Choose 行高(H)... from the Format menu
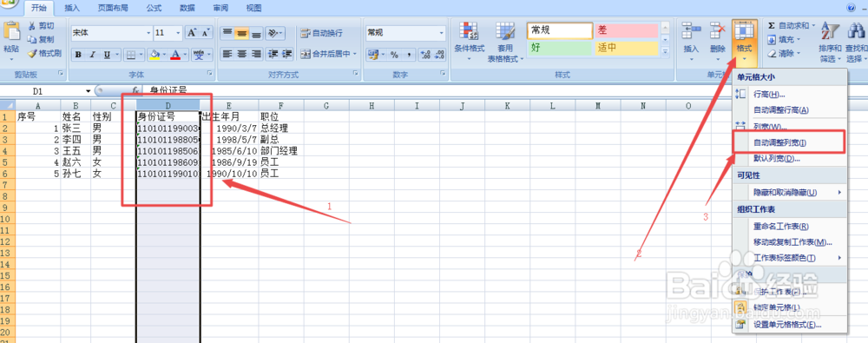868x343 pixels. [789, 95]
